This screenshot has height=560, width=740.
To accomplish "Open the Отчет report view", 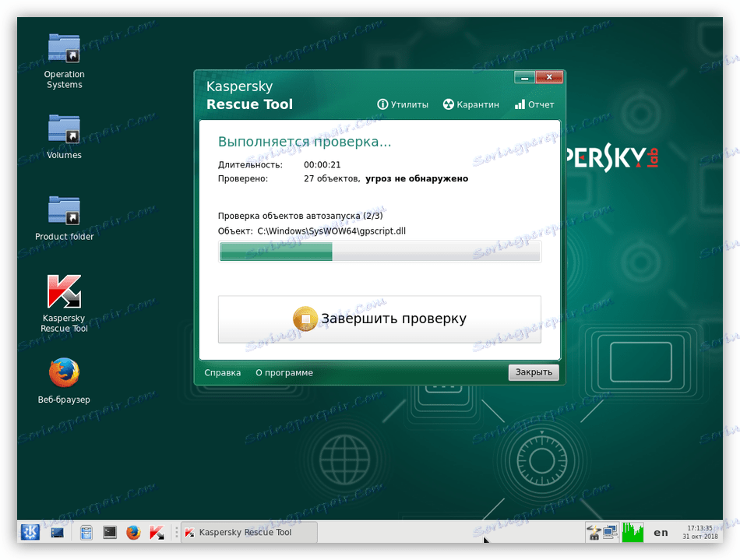I will pos(534,104).
